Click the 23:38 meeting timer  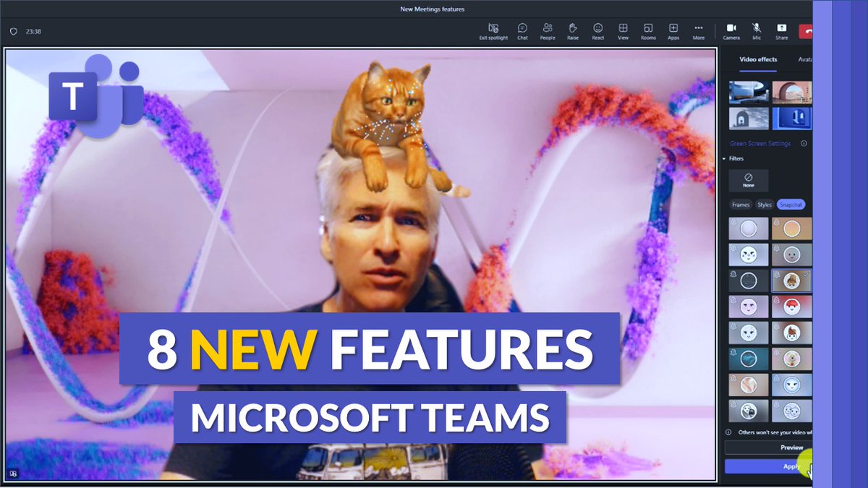pos(33,32)
